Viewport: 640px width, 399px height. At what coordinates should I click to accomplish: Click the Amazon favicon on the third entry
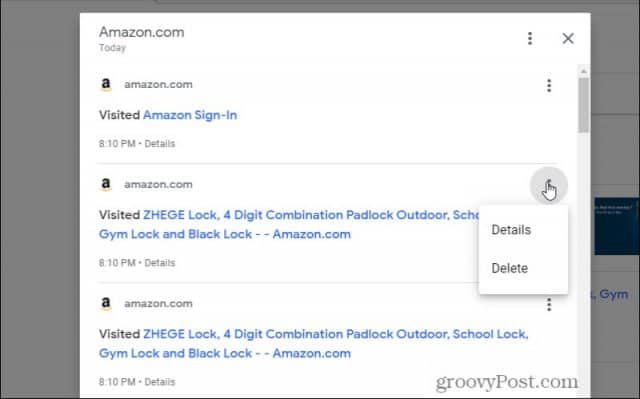[x=106, y=304]
